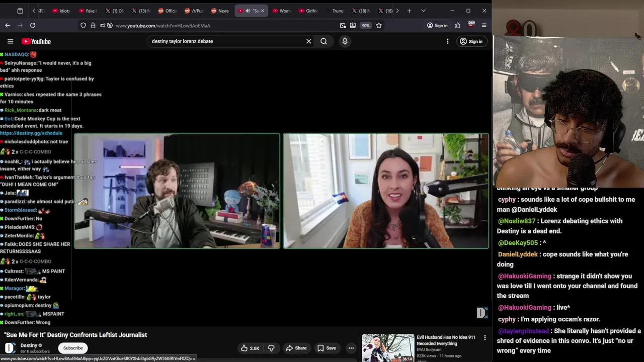Open the picture-in-picture icon in address bar
Screen dimensions: 644x362
(x=343, y=25)
